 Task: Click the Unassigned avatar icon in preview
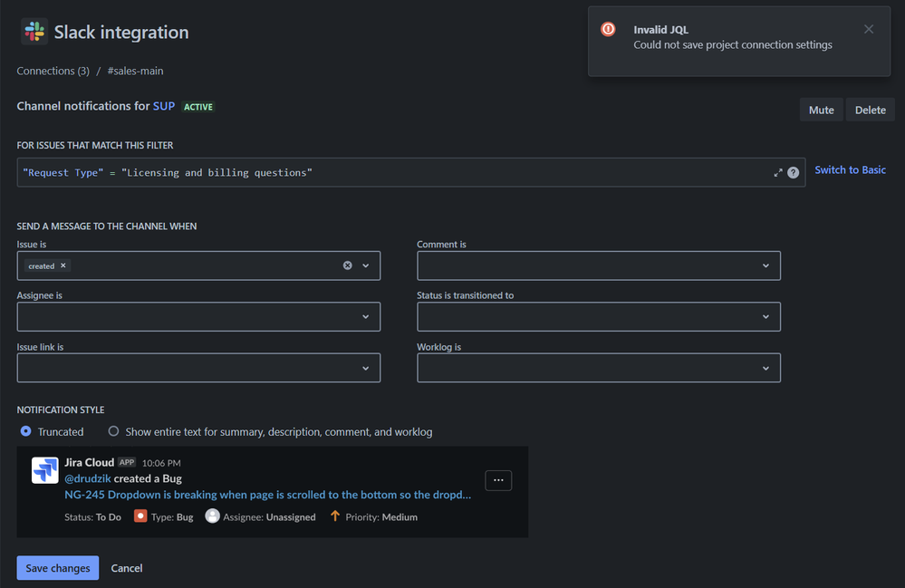click(x=212, y=516)
